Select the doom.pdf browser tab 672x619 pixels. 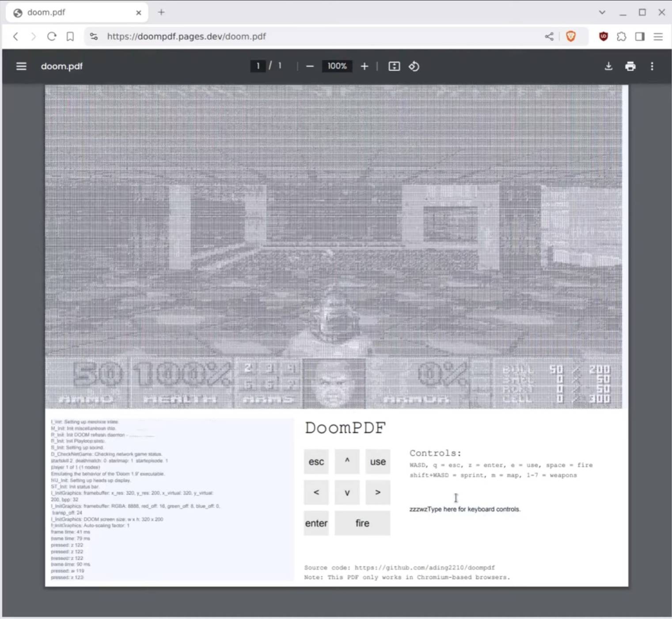tap(77, 13)
